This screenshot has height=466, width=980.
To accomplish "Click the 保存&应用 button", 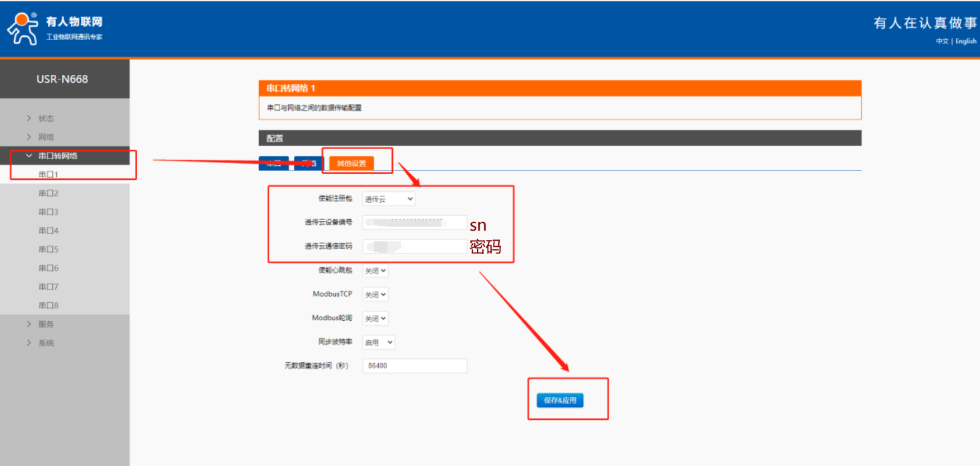I will (x=560, y=400).
